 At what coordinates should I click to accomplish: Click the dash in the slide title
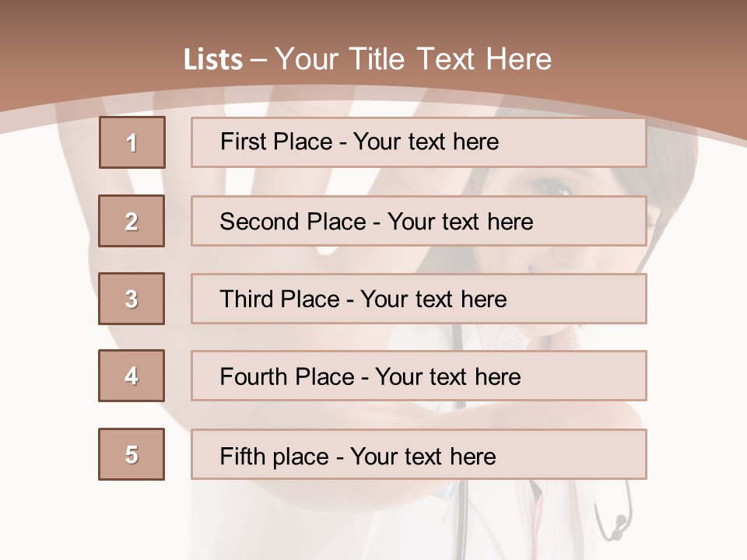[259, 60]
